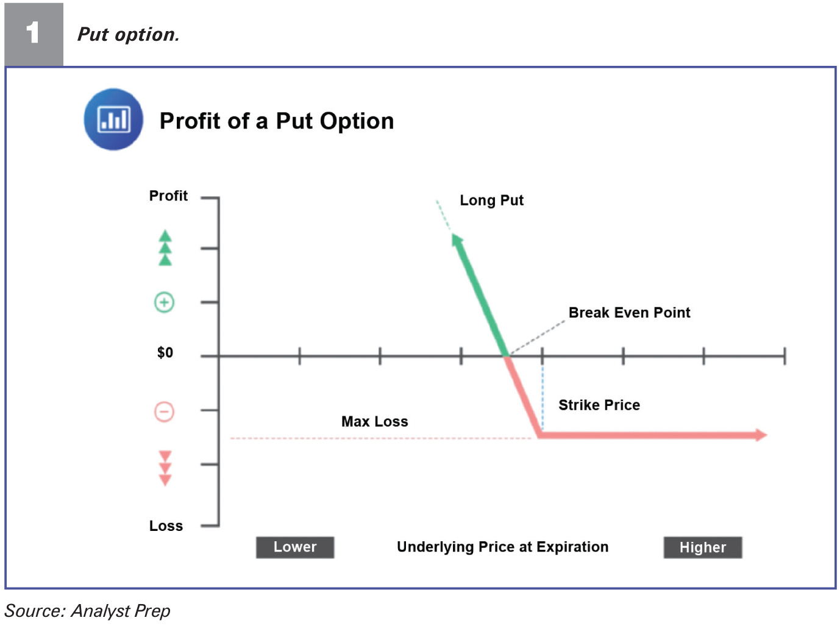The height and width of the screenshot is (626, 840).
Task: Click the red arrowhead at line's right end
Action: coord(761,435)
